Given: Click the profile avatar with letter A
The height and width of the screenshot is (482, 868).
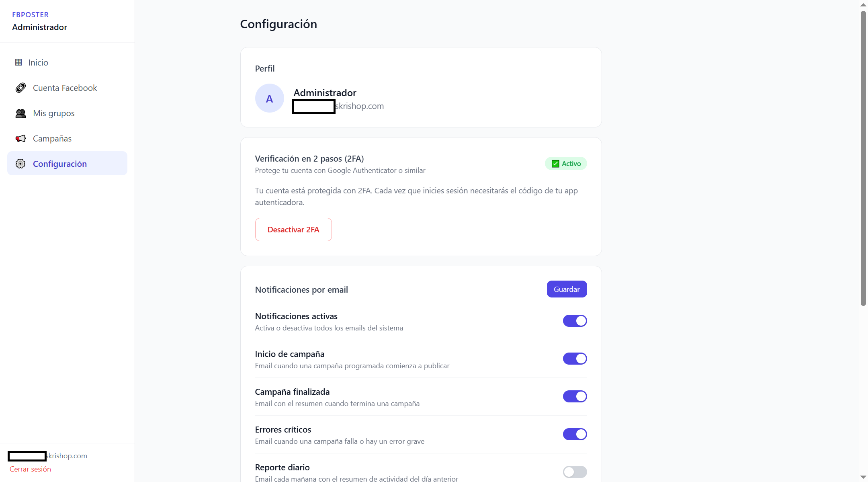Looking at the screenshot, I should pos(269,98).
